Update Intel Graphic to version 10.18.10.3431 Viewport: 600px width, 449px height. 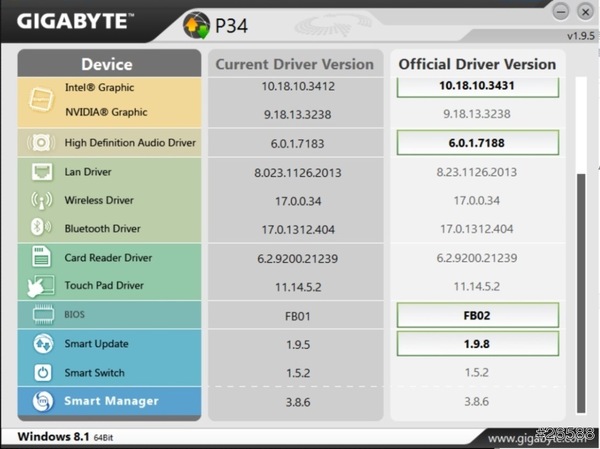(476, 86)
